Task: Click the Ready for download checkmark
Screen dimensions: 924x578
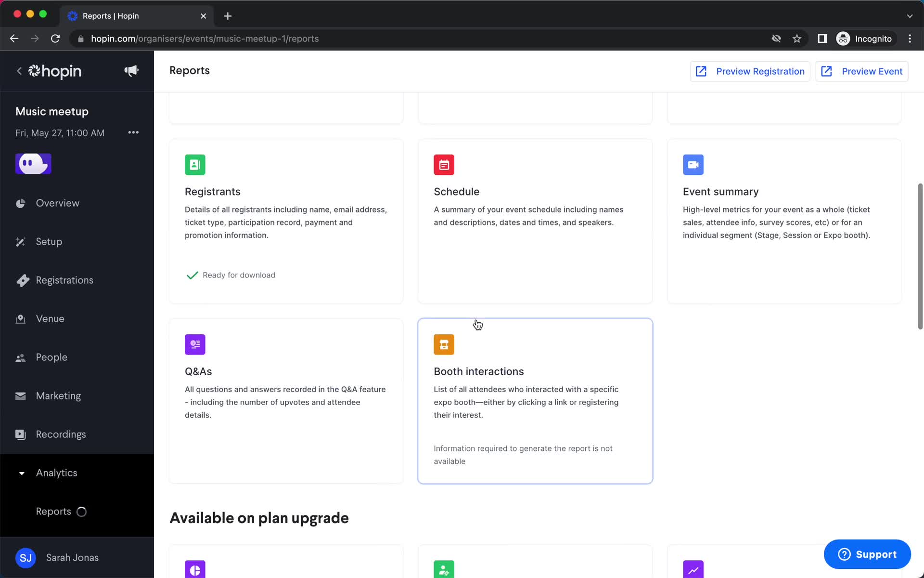Action: tap(193, 275)
